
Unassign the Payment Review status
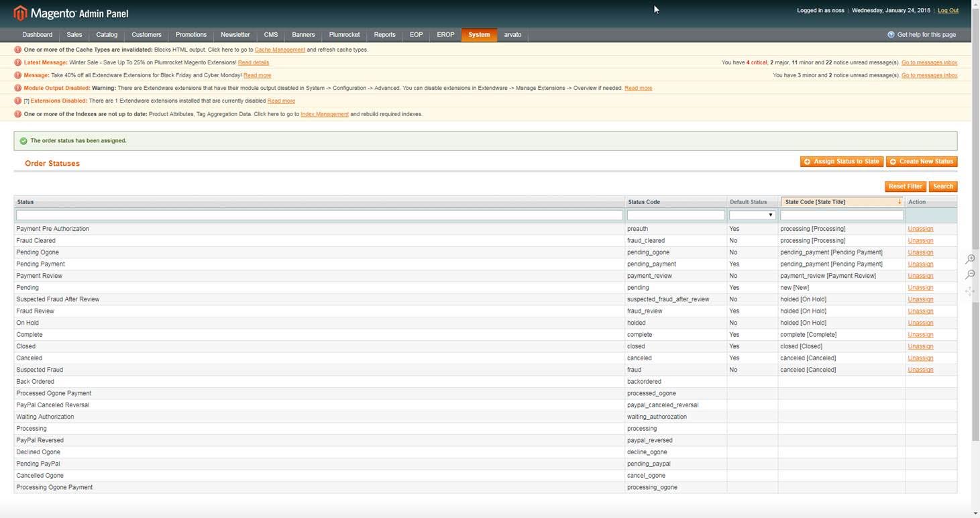[x=920, y=276]
